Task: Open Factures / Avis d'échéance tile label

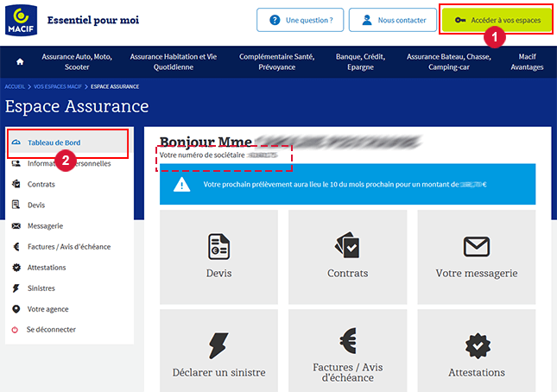Action: [348, 372]
